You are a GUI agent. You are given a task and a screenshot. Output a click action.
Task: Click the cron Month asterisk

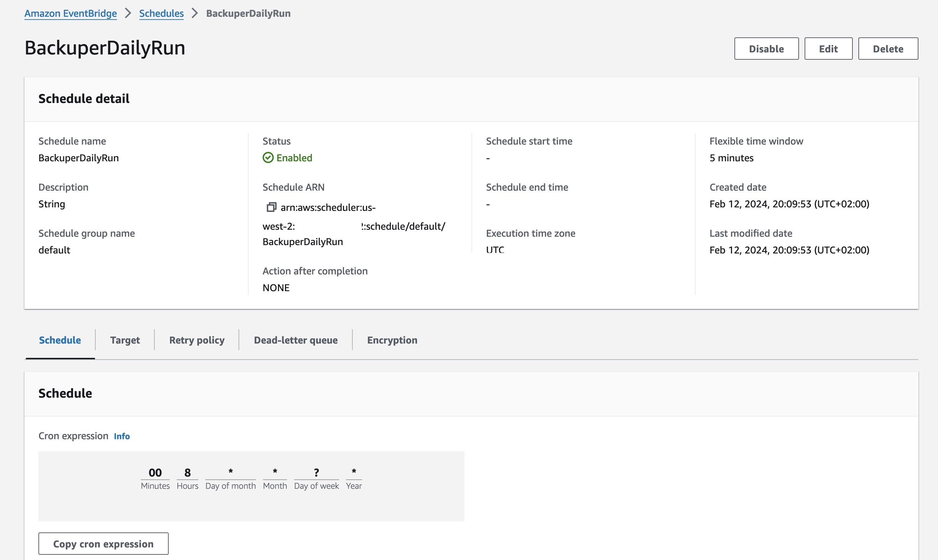(275, 471)
